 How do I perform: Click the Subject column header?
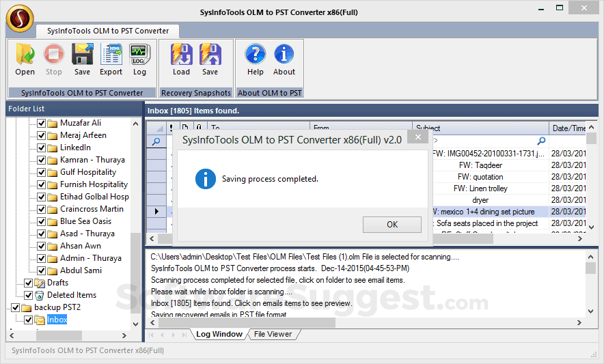pyautogui.click(x=481, y=128)
